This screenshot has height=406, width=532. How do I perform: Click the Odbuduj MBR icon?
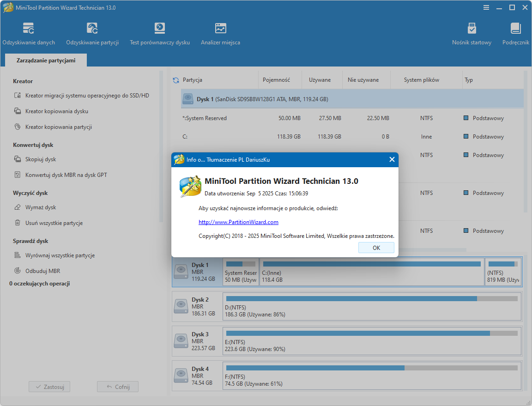tap(17, 271)
